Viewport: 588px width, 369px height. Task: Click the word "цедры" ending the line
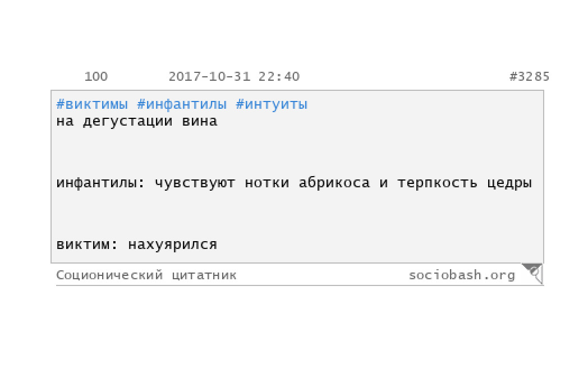(509, 183)
